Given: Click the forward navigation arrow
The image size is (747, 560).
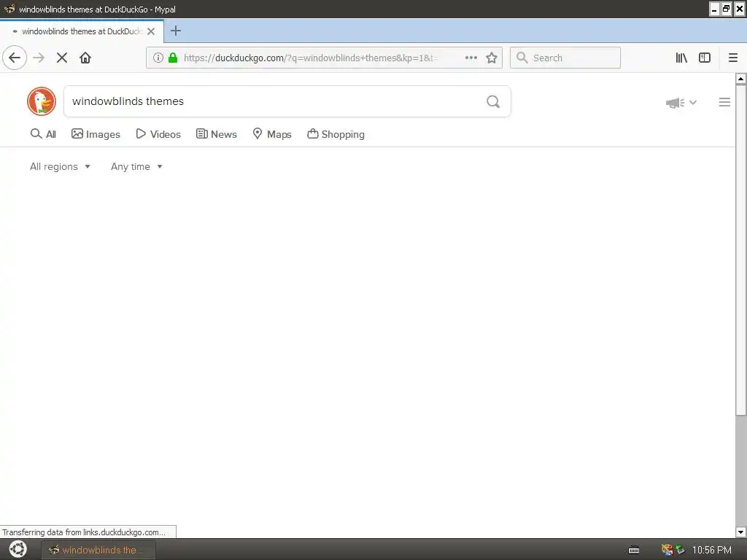Looking at the screenshot, I should tap(39, 58).
